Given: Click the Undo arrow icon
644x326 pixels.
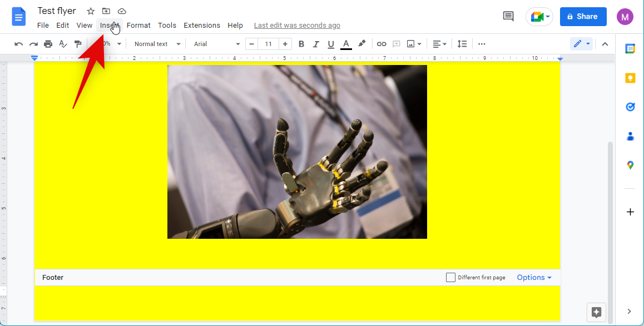Looking at the screenshot, I should tap(18, 44).
